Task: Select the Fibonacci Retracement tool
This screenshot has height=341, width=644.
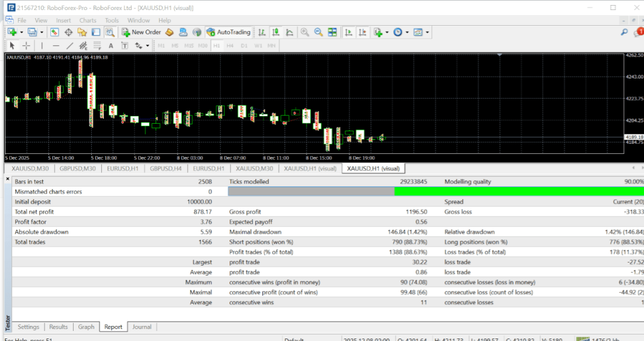Action: (97, 46)
